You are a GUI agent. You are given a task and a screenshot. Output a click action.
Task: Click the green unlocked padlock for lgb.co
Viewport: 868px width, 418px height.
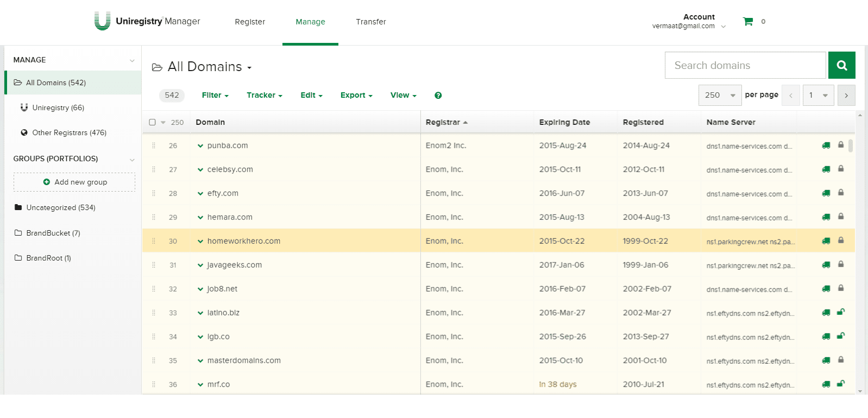click(x=841, y=336)
